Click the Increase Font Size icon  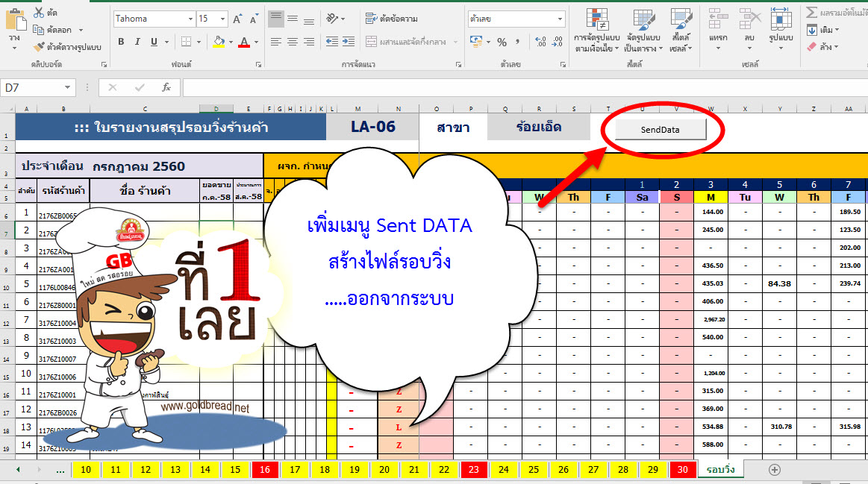click(x=237, y=19)
